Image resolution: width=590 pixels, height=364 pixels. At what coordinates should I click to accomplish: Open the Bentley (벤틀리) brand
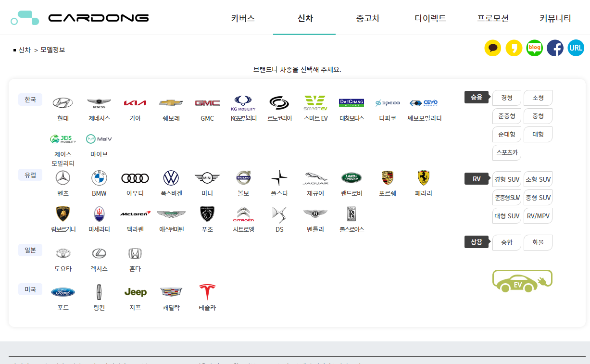coord(315,214)
